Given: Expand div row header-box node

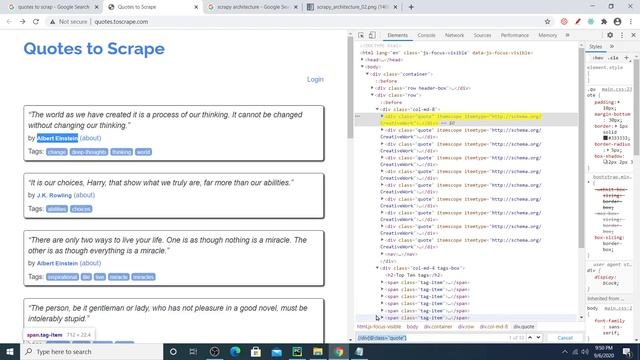Looking at the screenshot, I should [x=372, y=88].
